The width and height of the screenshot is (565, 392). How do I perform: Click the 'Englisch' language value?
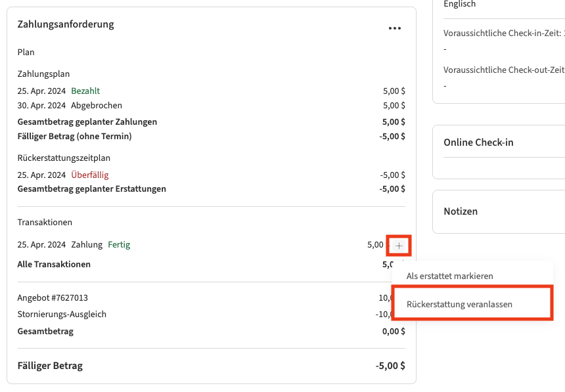(x=460, y=5)
